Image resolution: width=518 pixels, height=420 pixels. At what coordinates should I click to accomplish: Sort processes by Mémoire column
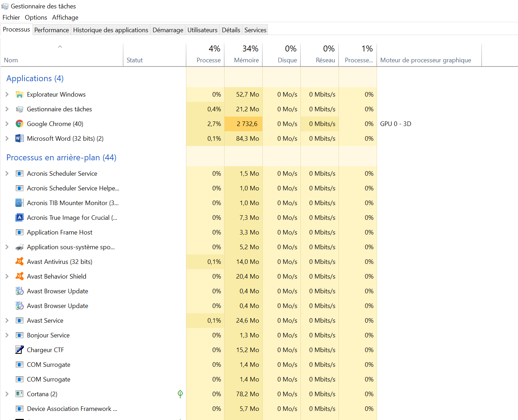(246, 60)
